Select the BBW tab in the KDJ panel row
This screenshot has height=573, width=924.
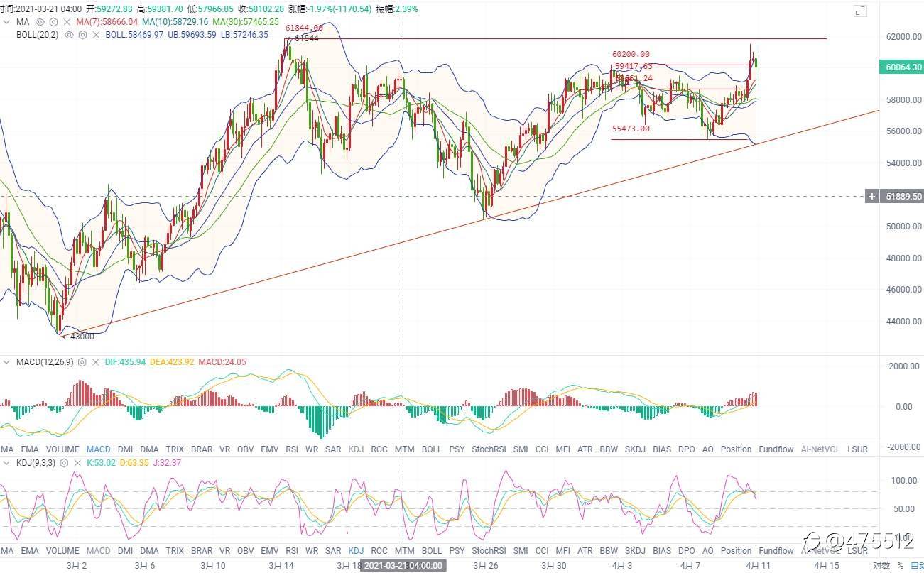[609, 551]
